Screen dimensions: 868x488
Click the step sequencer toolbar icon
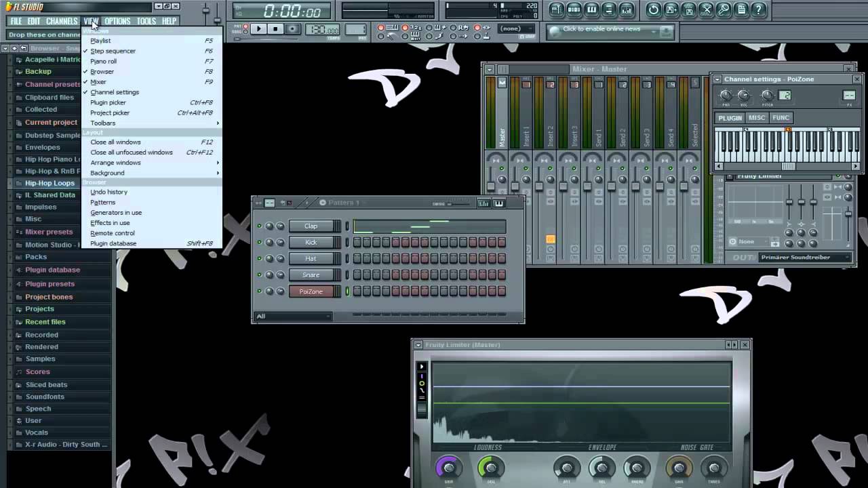(x=574, y=9)
